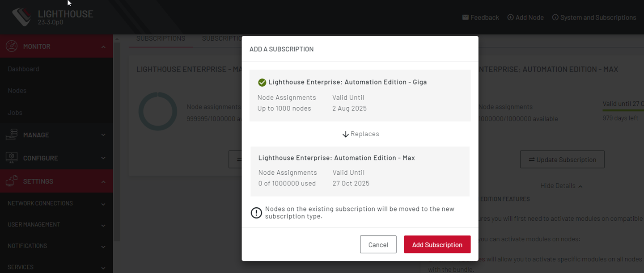This screenshot has height=273, width=644.
Task: Click the User Management label
Action: pos(34,225)
